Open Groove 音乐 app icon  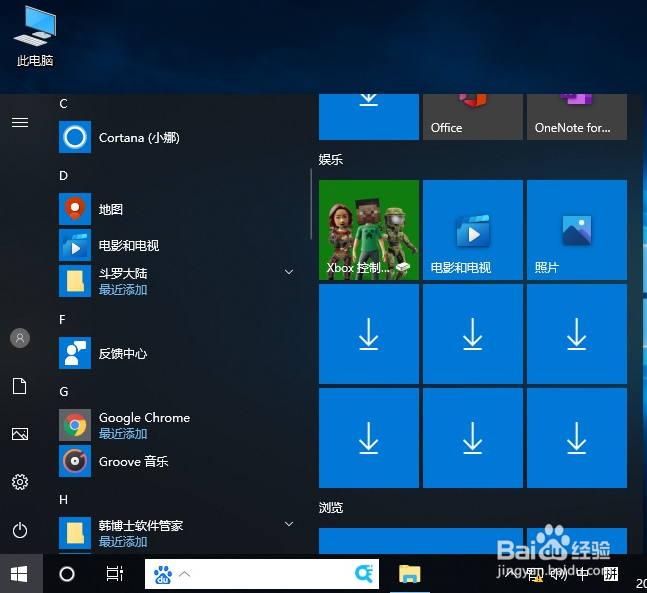[x=75, y=461]
